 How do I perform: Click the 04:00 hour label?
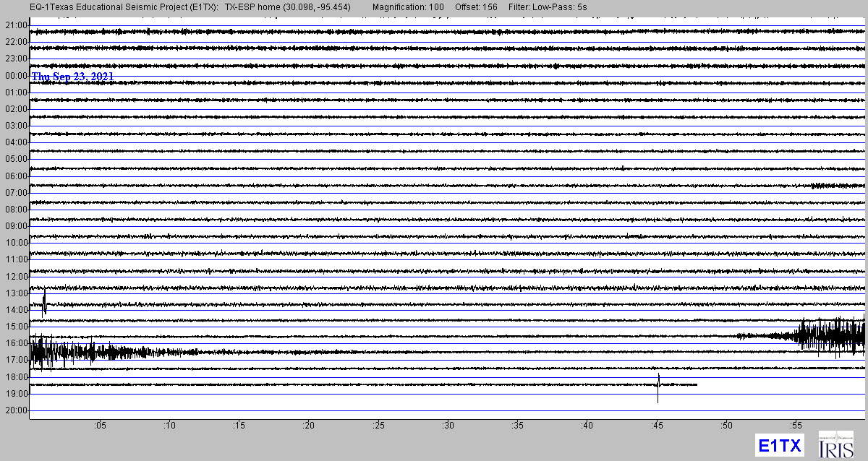tap(16, 142)
